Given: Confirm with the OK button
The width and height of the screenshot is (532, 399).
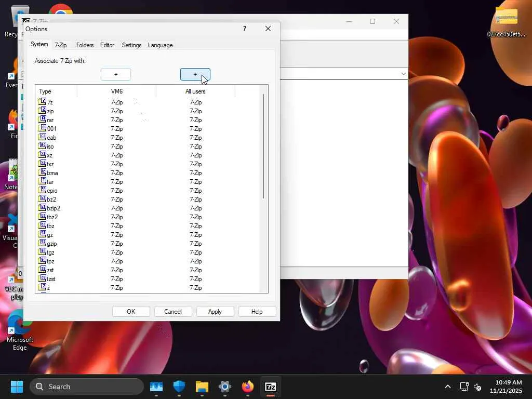Looking at the screenshot, I should [x=131, y=312].
